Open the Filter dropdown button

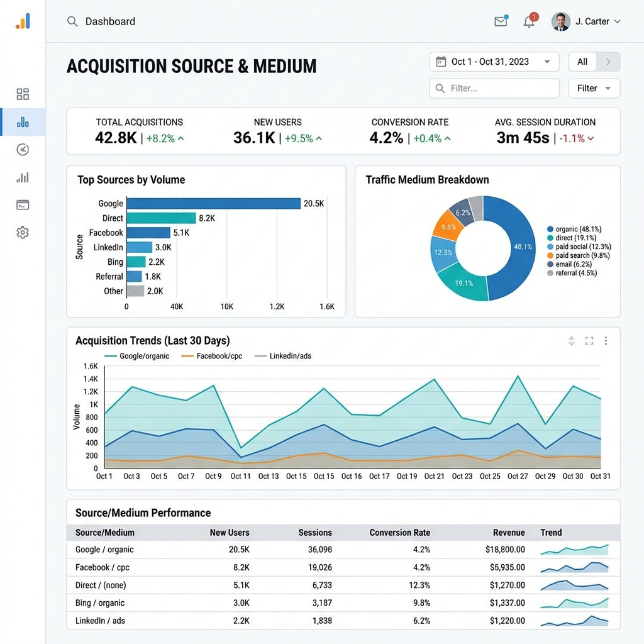click(594, 88)
